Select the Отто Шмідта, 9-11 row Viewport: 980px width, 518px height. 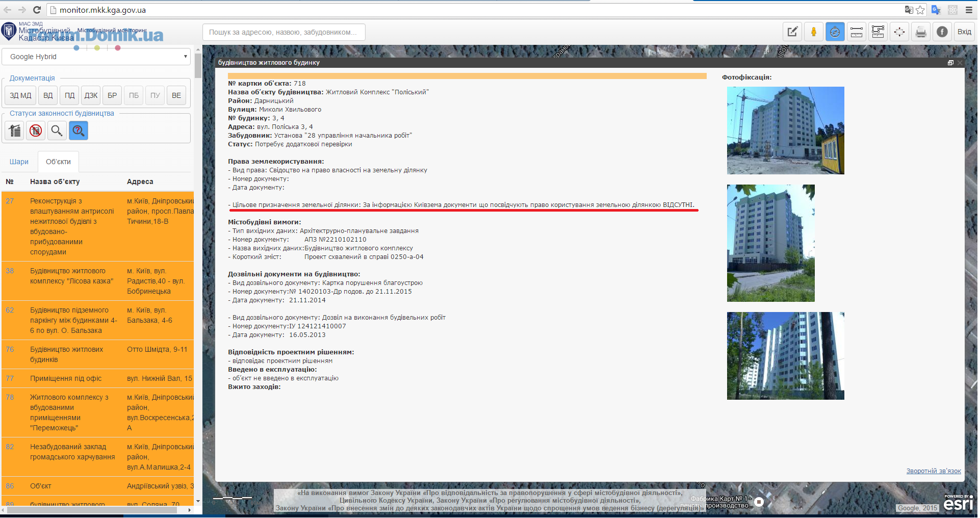click(98, 354)
